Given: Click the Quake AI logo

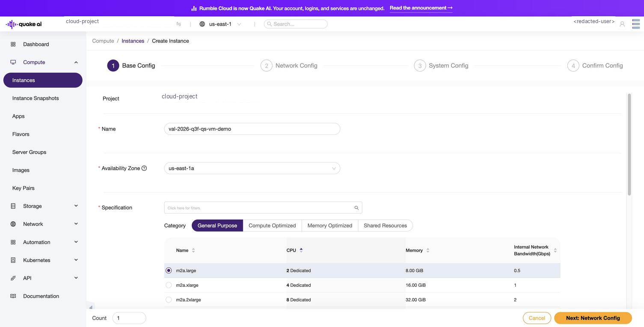Looking at the screenshot, I should point(24,24).
